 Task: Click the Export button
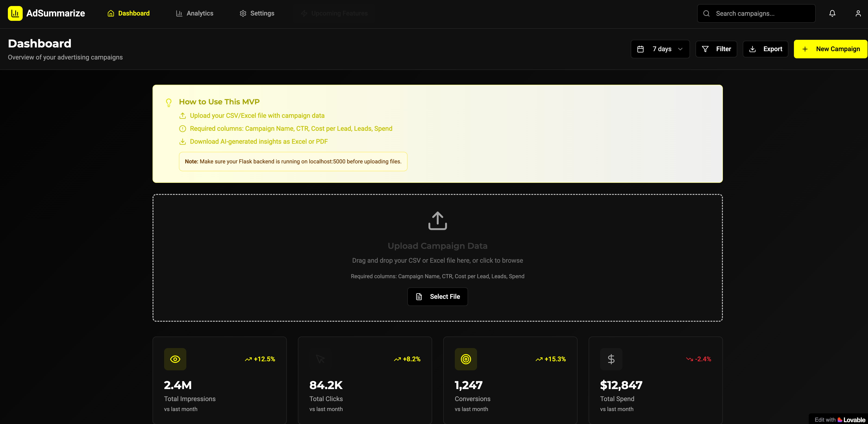pyautogui.click(x=765, y=49)
